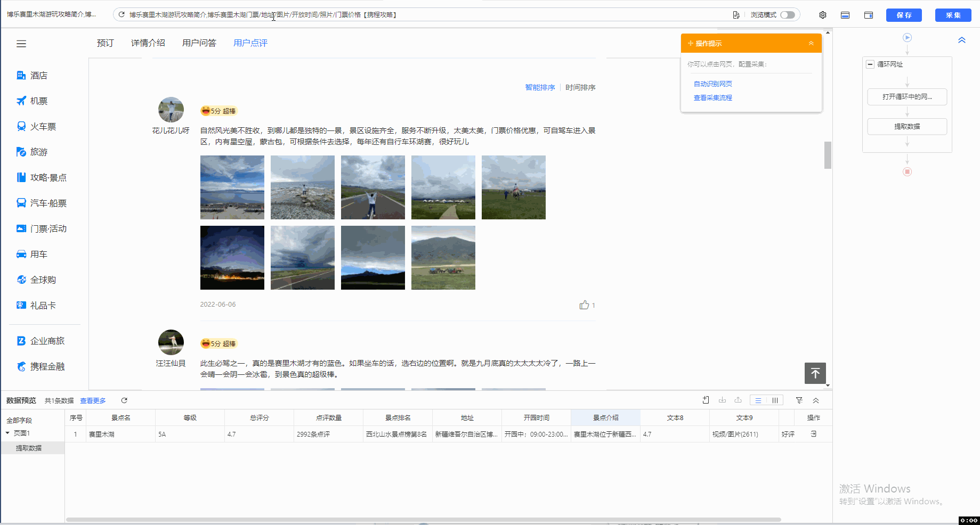Sort reviews by 时间排序
The image size is (980, 525).
point(580,87)
